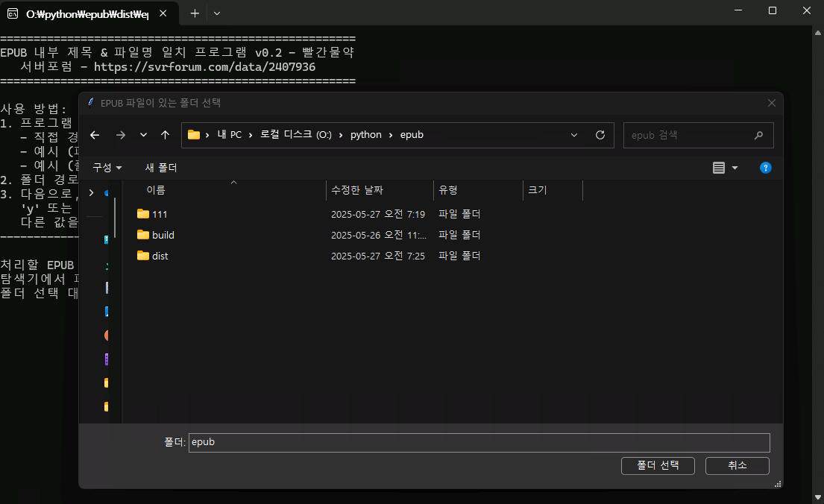Image resolution: width=824 pixels, height=504 pixels.
Task: Click the 새 폴더 button
Action: [161, 168]
